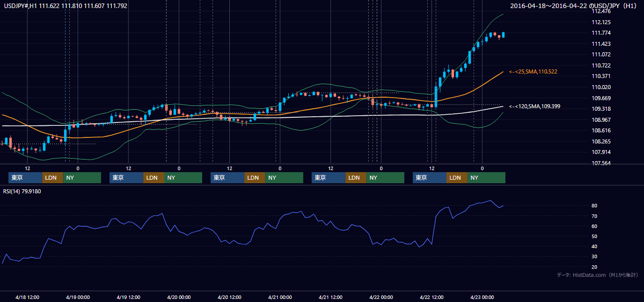Click the HistData.com data source credit
The height and width of the screenshot is (302, 644).
point(598,275)
